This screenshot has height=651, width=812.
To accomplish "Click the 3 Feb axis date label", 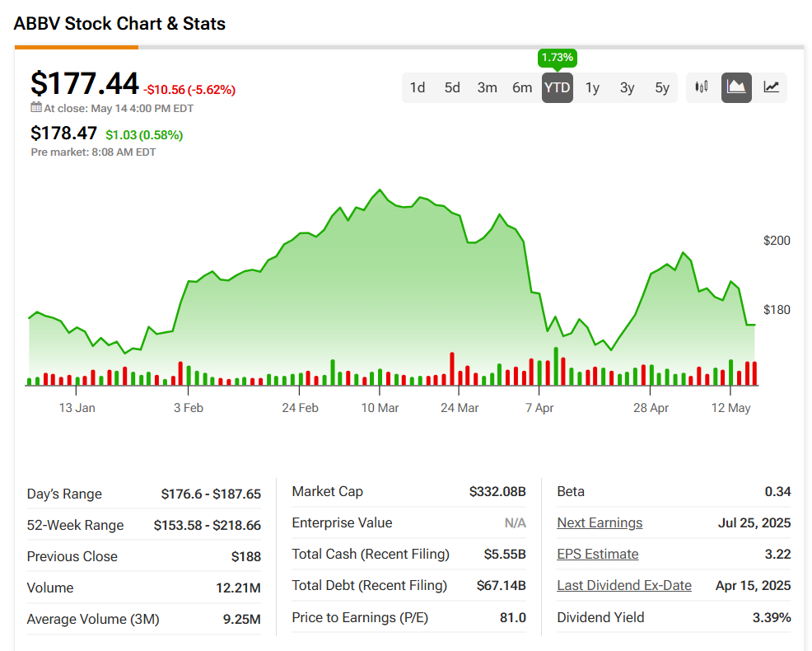I will (189, 408).
